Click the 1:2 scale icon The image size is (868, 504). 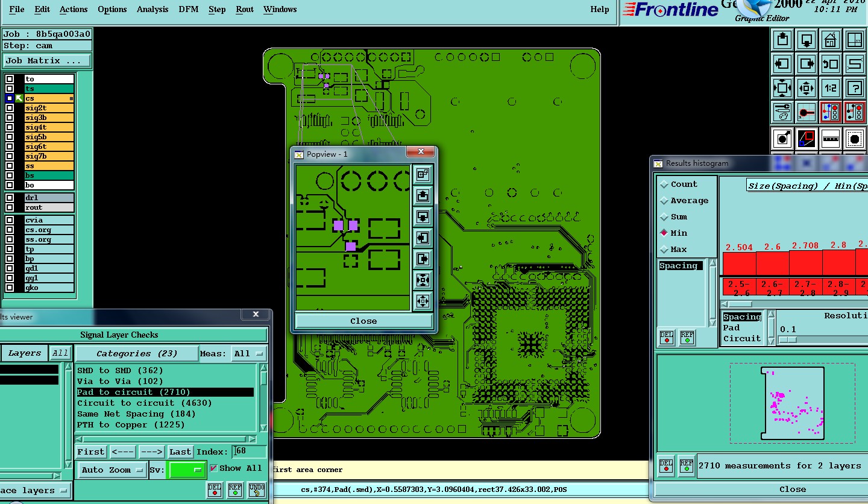(x=831, y=88)
